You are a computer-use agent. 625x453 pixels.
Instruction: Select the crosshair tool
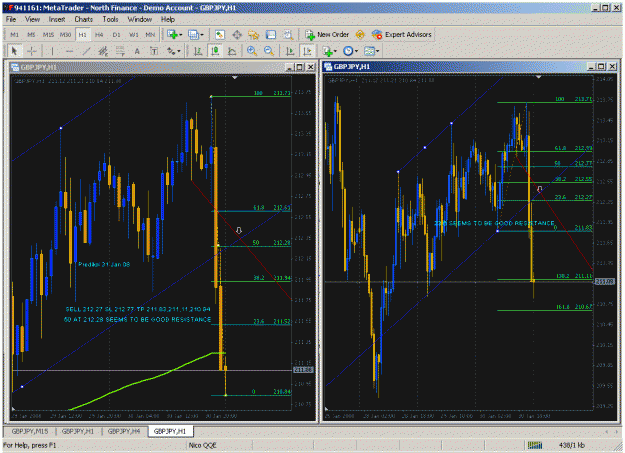pos(31,51)
